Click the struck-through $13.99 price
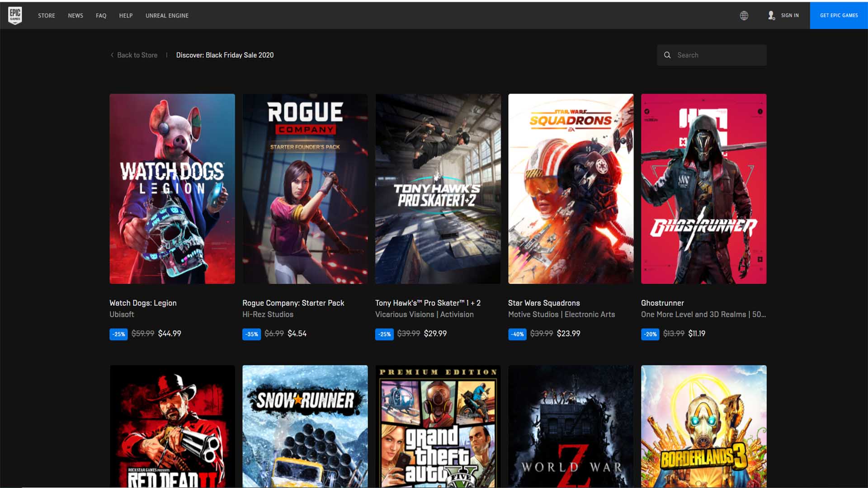868x488 pixels. click(x=674, y=333)
